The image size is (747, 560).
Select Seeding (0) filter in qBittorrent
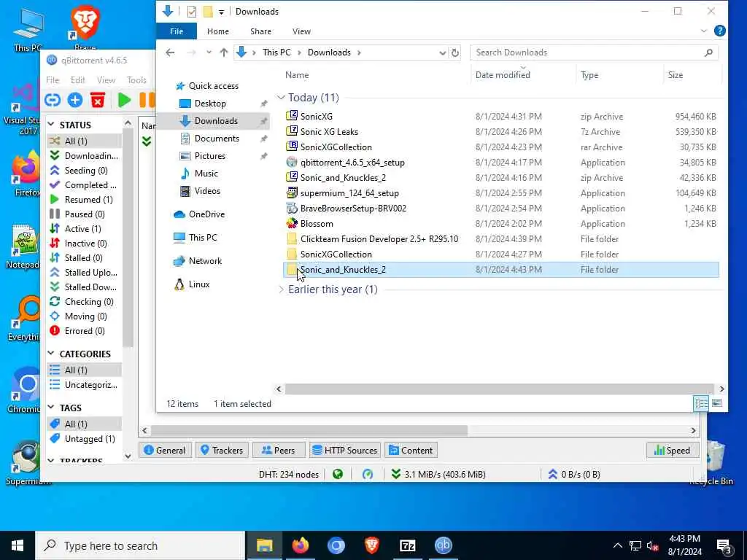(x=85, y=171)
